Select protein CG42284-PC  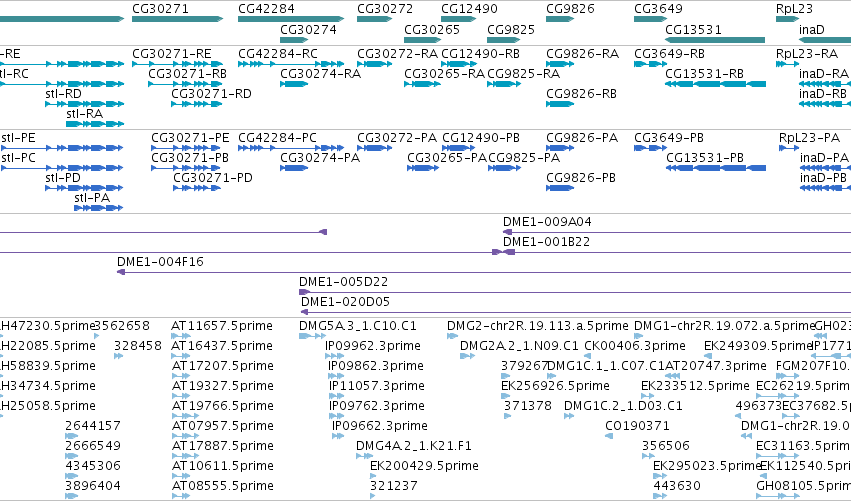[291, 148]
